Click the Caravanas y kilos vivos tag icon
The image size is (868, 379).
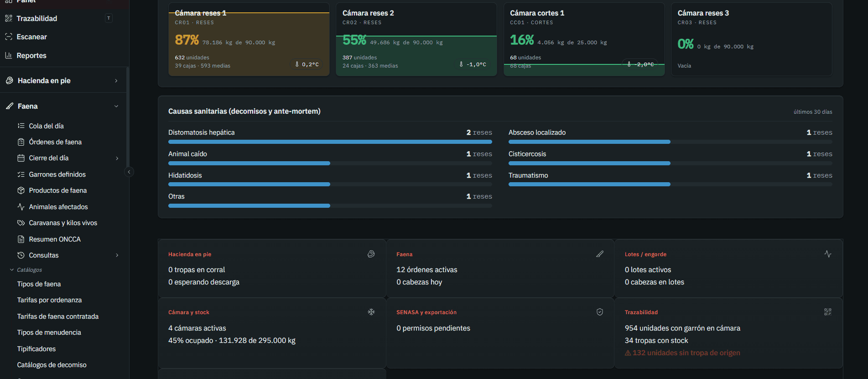tap(21, 223)
